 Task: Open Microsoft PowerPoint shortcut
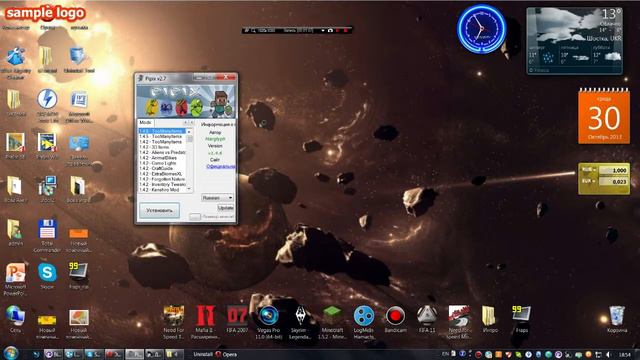point(16,279)
